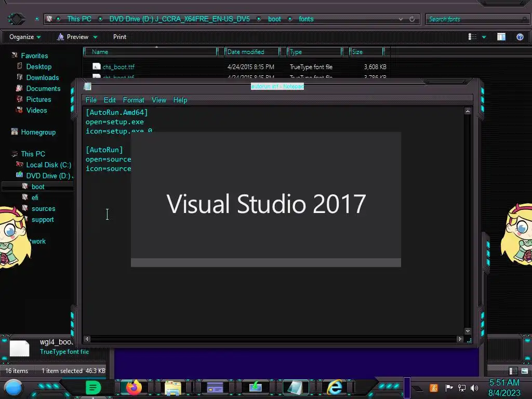The image size is (532, 399).
Task: Open Notepad Format menu
Action: (x=134, y=100)
